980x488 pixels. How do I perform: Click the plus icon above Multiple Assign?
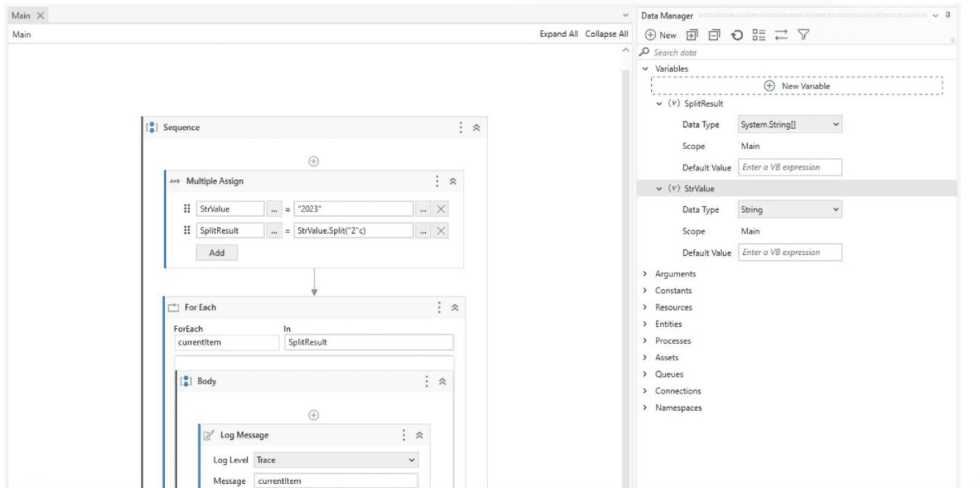pyautogui.click(x=314, y=161)
